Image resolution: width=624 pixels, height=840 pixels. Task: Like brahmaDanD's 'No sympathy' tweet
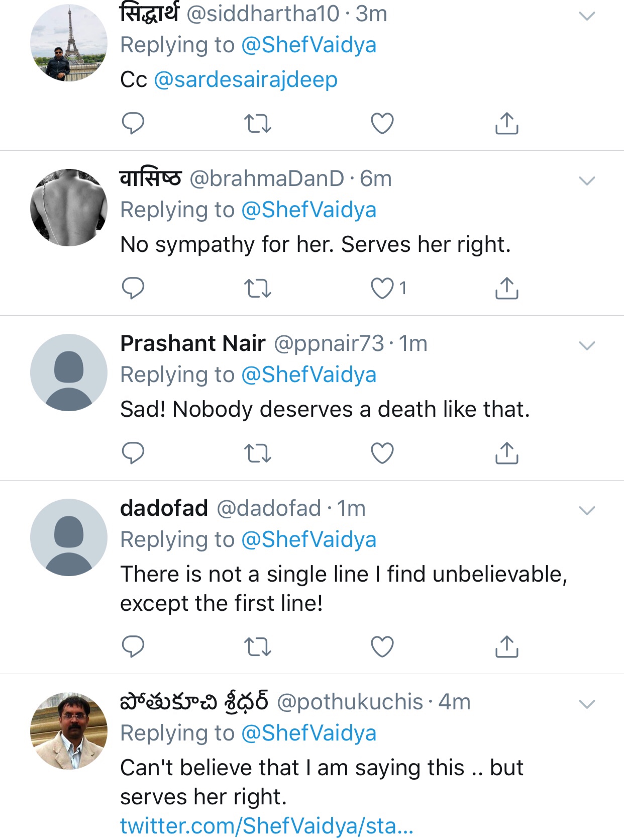tap(382, 288)
